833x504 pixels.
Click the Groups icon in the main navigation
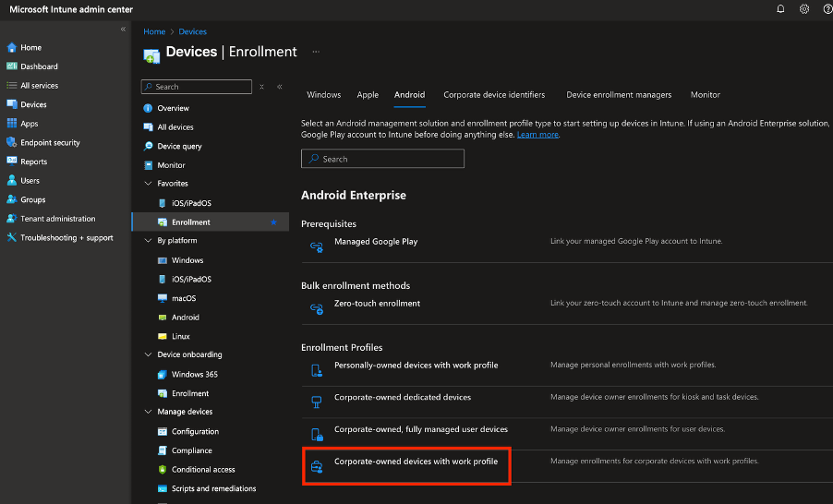pos(12,199)
